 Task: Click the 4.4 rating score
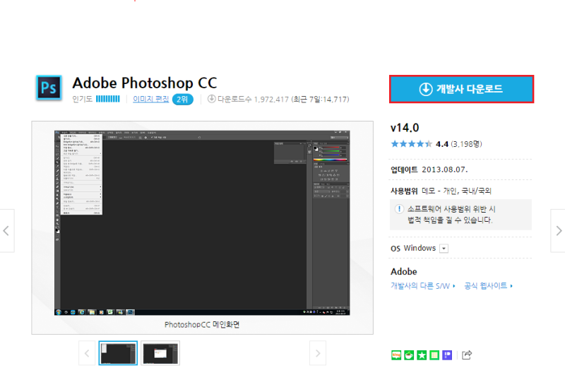point(442,144)
